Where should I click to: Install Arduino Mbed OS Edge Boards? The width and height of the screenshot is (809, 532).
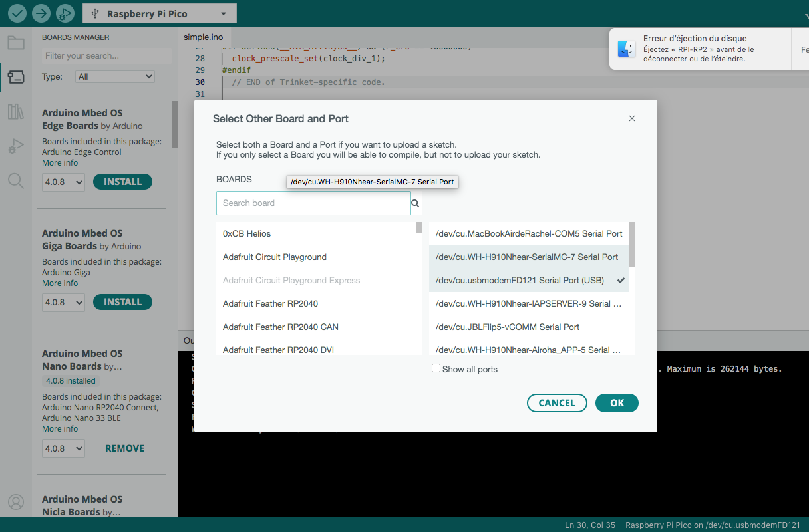pos(123,182)
